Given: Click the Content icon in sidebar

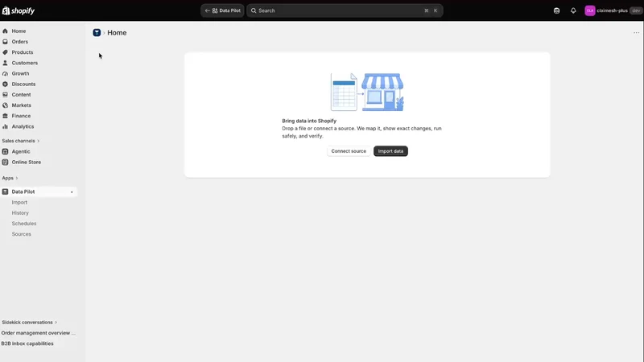Looking at the screenshot, I should pyautogui.click(x=5, y=94).
